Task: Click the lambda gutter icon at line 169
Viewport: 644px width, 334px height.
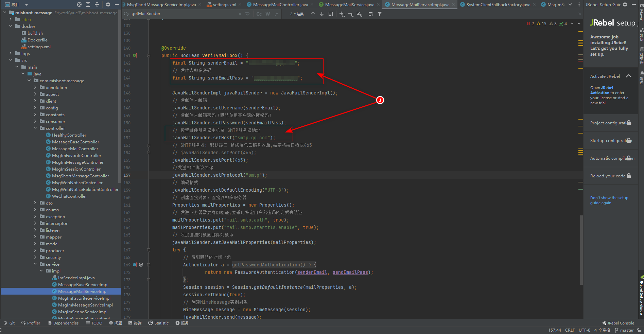Action: (135, 265)
